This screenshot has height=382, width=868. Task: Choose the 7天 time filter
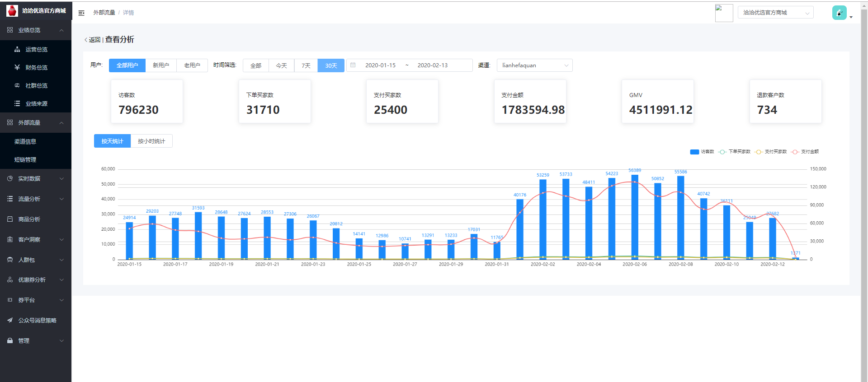click(306, 65)
